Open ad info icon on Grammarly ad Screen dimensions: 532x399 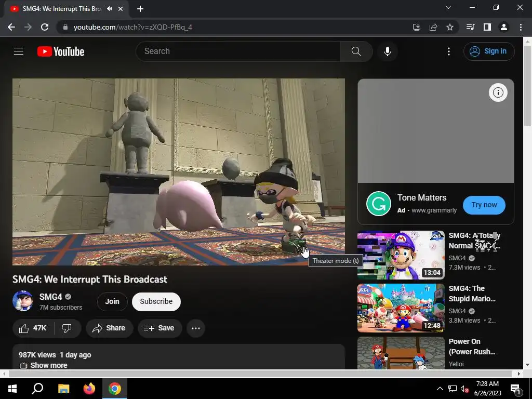498,92
